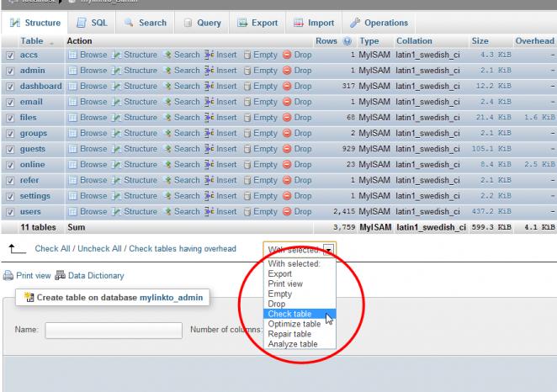The height and width of the screenshot is (392, 557).
Task: Select Optimize table option
Action: (300, 324)
